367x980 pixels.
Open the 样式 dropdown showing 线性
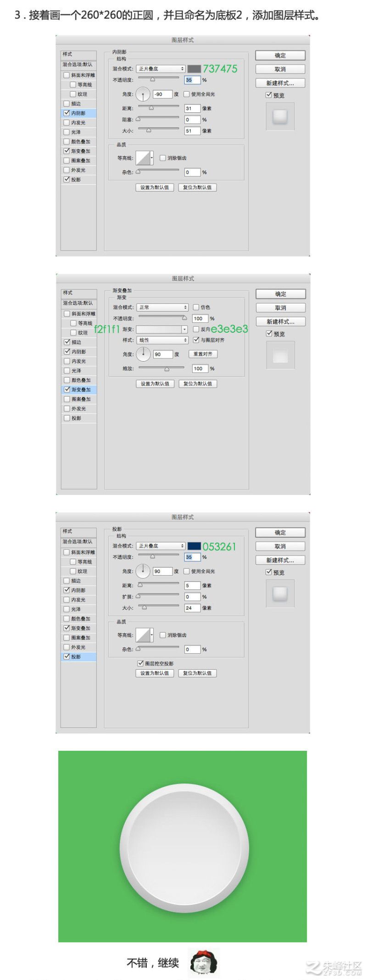pos(162,340)
